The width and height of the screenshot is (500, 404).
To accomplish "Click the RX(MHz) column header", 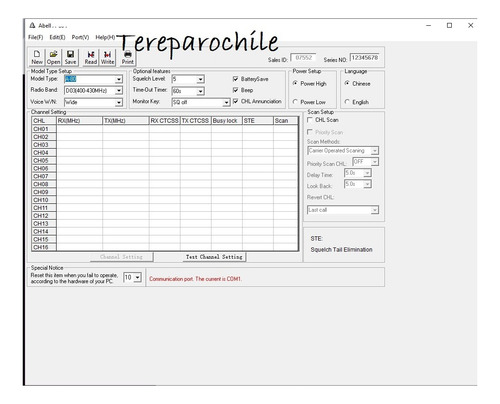I will point(79,121).
